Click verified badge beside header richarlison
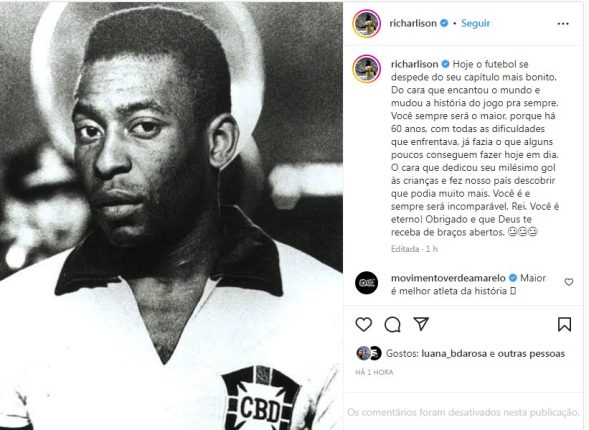Image resolution: width=589 pixels, height=430 pixels. coord(444,23)
